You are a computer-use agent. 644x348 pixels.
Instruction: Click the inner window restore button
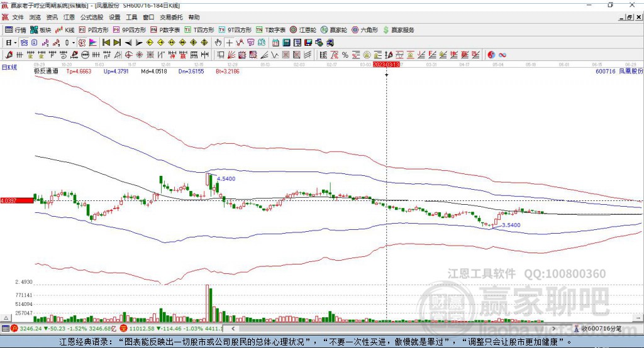pos(630,17)
